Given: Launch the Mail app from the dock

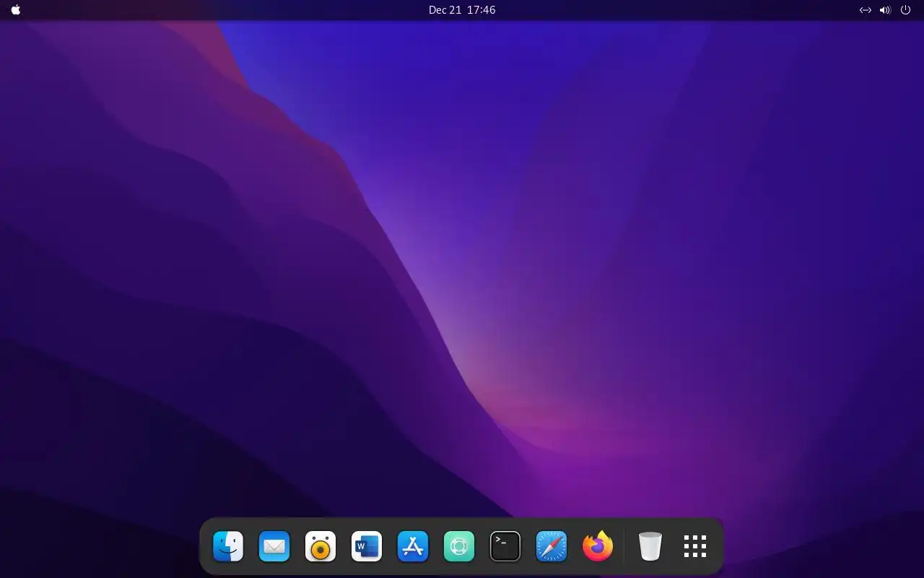Looking at the screenshot, I should click(274, 546).
